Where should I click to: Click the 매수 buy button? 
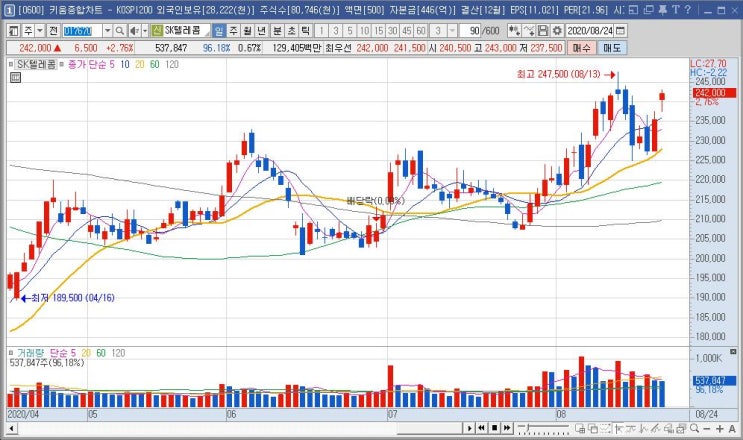click(582, 48)
